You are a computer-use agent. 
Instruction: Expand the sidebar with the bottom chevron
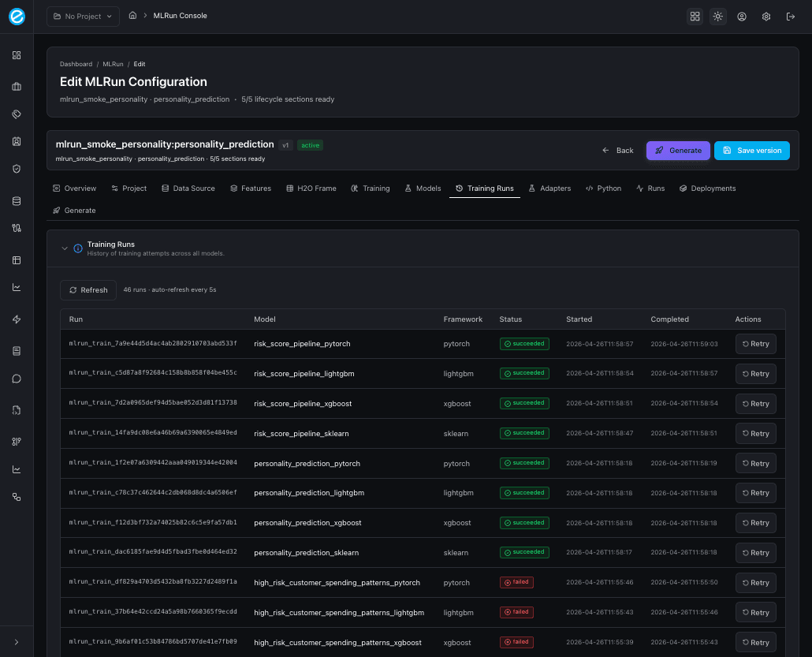(x=16, y=641)
